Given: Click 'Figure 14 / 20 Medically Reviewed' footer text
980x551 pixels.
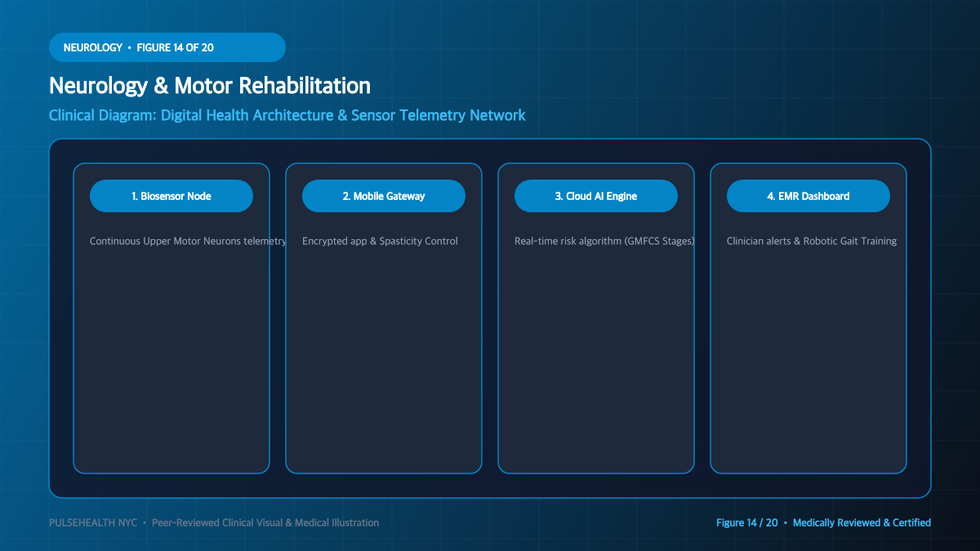Looking at the screenshot, I should tap(823, 522).
